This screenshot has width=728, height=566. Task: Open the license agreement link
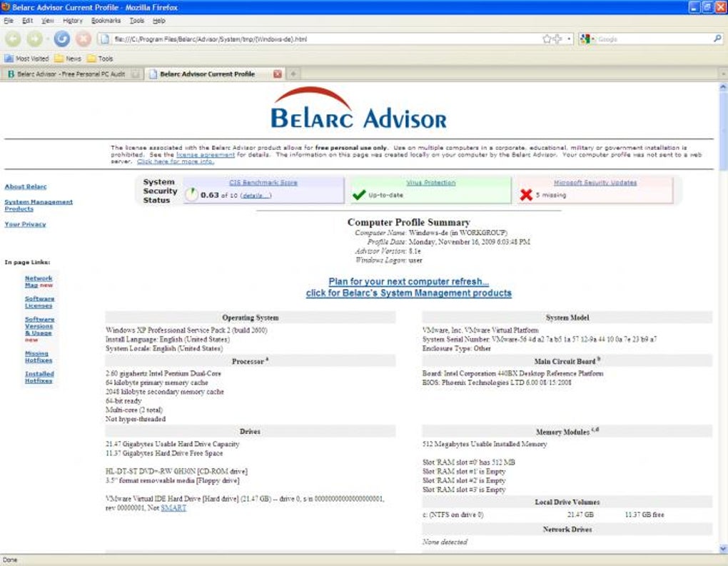tap(206, 155)
